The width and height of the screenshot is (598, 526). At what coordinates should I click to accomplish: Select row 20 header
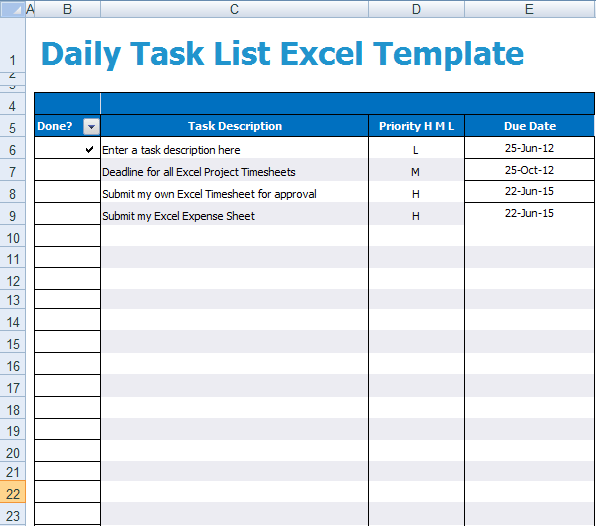(x=13, y=450)
